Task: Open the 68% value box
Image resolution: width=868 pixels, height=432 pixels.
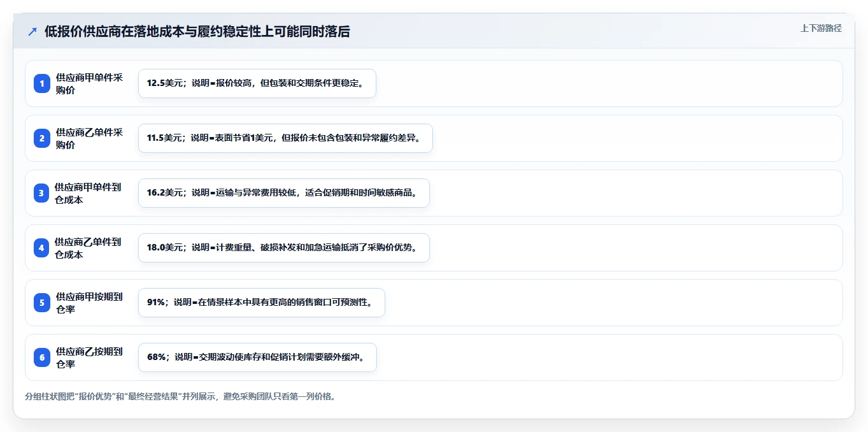Action: (257, 357)
